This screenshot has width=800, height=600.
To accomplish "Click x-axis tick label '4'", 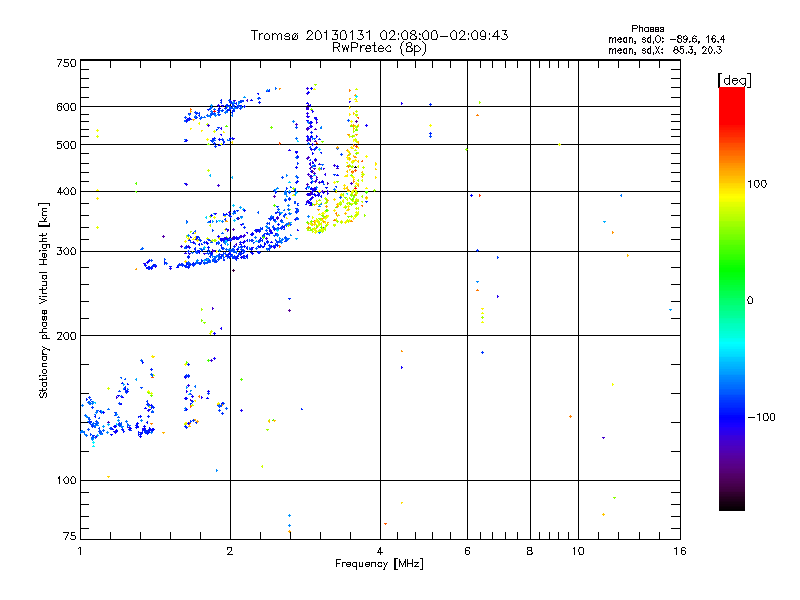I will coord(380,551).
